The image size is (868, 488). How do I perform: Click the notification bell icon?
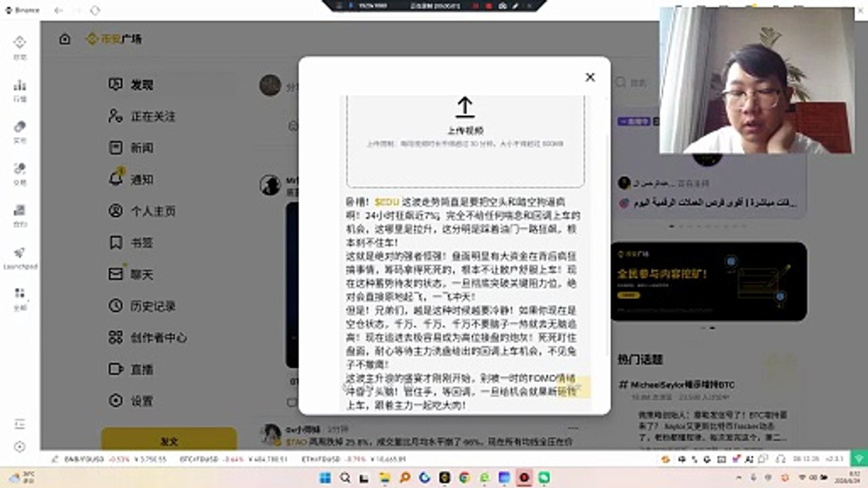tap(116, 179)
